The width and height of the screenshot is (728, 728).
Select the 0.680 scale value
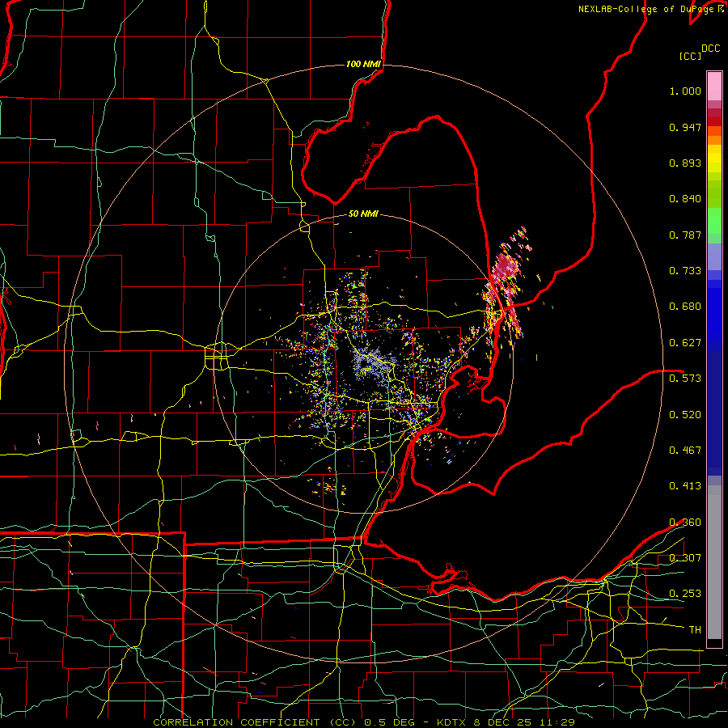pyautogui.click(x=685, y=307)
